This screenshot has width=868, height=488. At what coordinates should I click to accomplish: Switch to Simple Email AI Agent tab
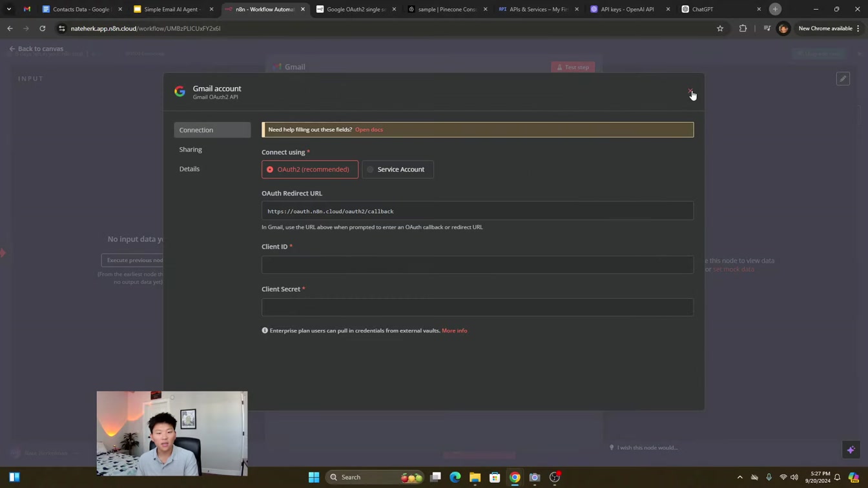[x=173, y=9]
